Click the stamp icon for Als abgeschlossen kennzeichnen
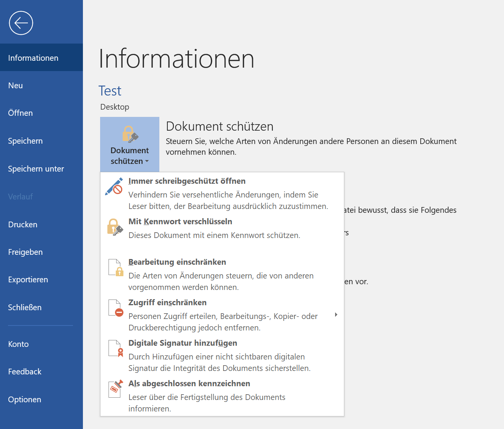The image size is (504, 429). click(116, 389)
